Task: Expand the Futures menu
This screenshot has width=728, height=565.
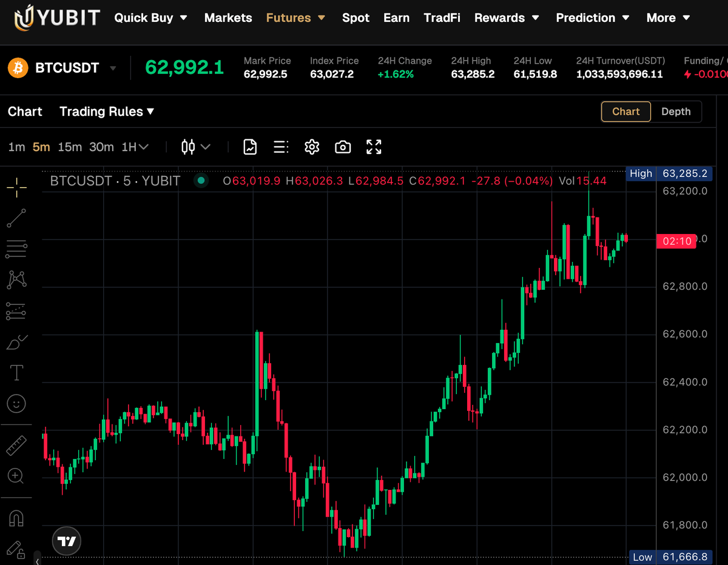Action: (x=296, y=18)
